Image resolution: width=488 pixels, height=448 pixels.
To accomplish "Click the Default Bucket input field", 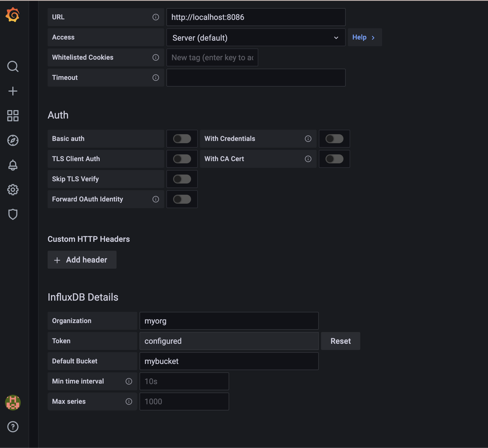I will (x=229, y=361).
